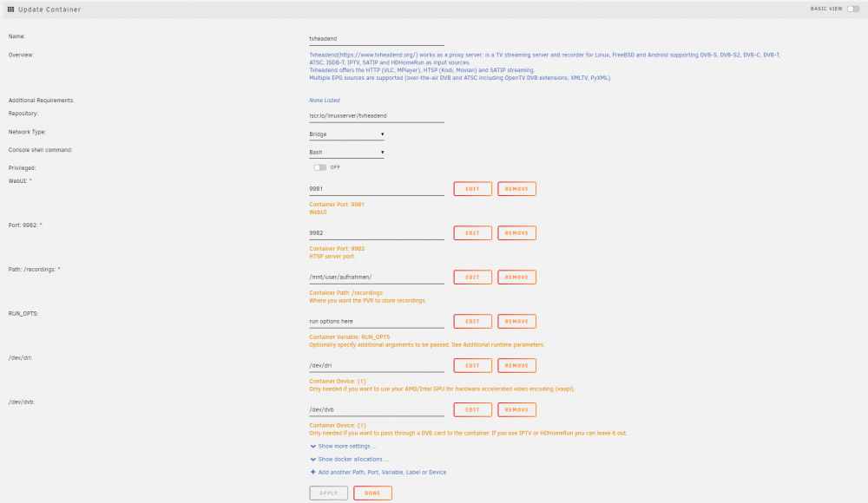This screenshot has width=868, height=503.
Task: Click 'Container Path: /recordings' text
Action: click(x=345, y=293)
